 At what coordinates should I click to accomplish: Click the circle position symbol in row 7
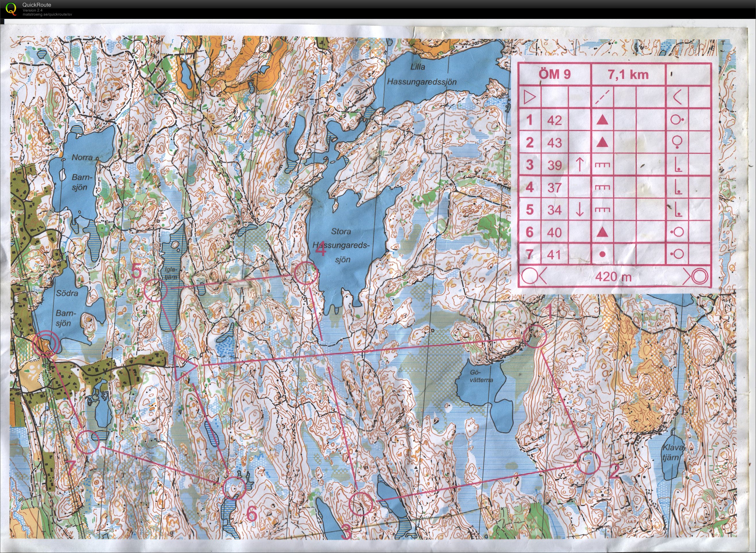(x=677, y=254)
